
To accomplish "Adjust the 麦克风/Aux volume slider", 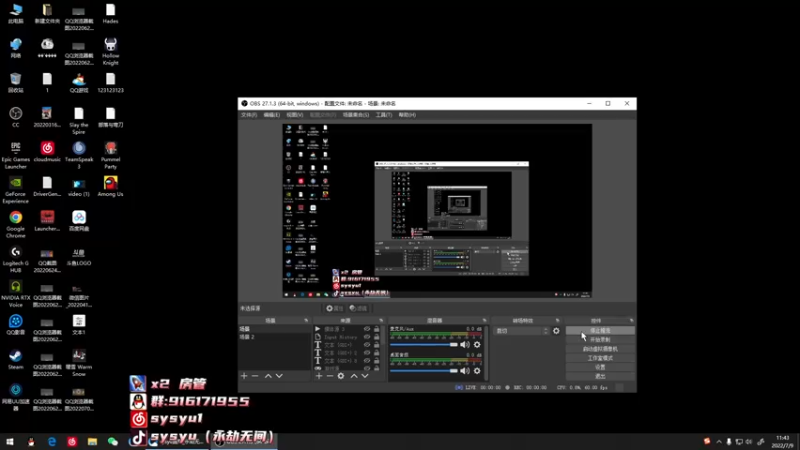I will (423, 345).
